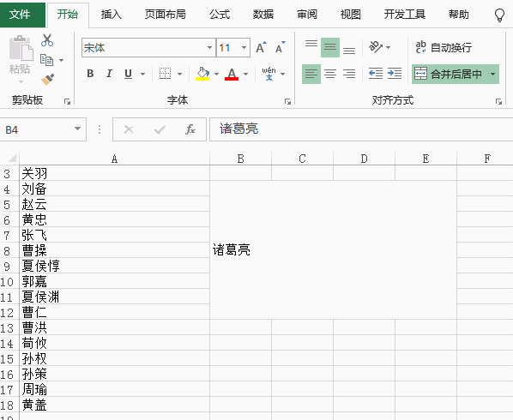Align text left

[311, 74]
